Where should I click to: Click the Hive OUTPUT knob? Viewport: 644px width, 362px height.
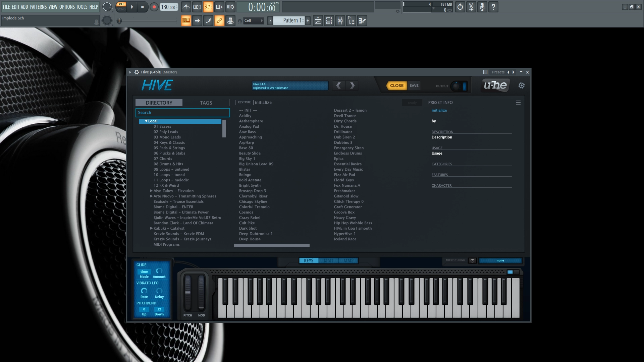[x=455, y=86]
